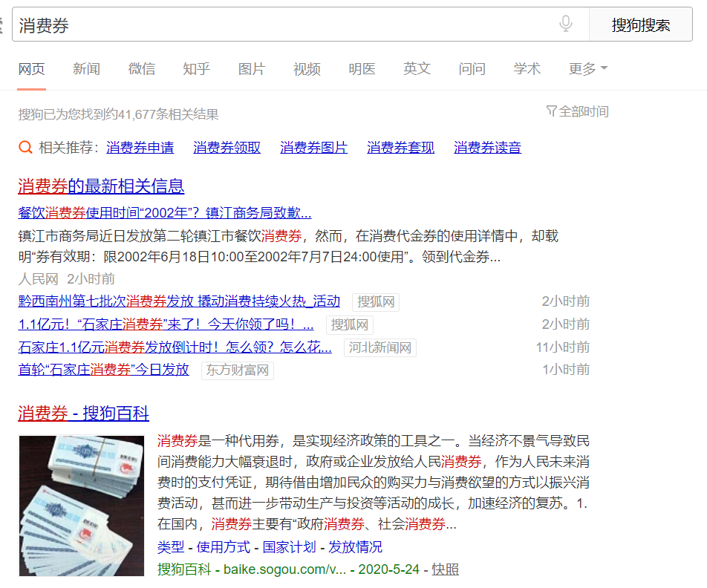
Task: Open the 消费券的最新相关信息 result heading
Action: click(x=101, y=186)
